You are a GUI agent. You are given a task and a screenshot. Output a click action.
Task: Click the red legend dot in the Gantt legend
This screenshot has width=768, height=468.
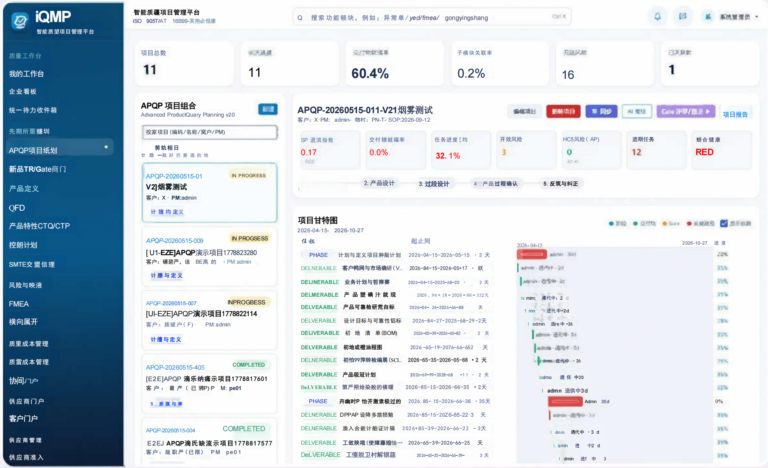[689, 223]
